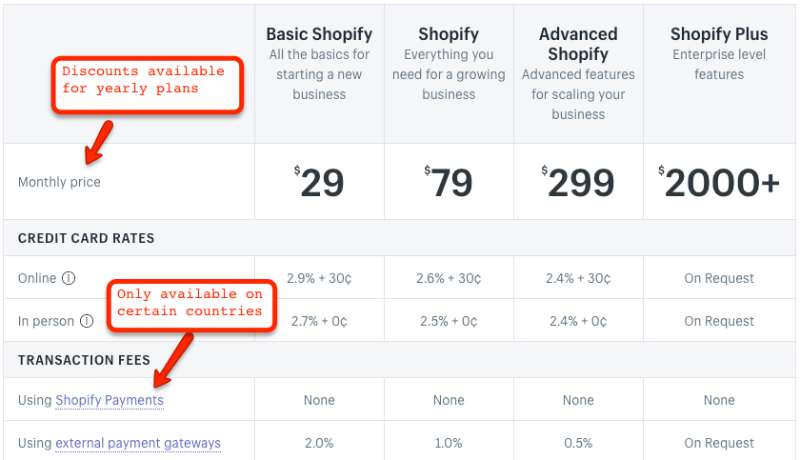Click the 2.0% external gateway fee
Viewport: 800px width, 460px height.
[x=319, y=443]
